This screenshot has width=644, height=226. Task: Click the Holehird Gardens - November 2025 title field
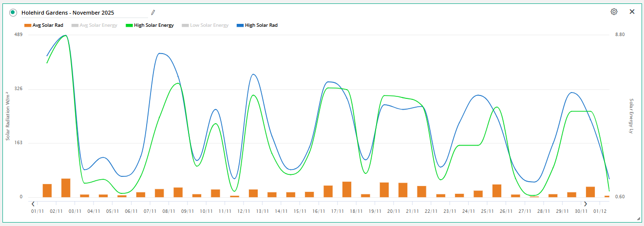(x=83, y=13)
